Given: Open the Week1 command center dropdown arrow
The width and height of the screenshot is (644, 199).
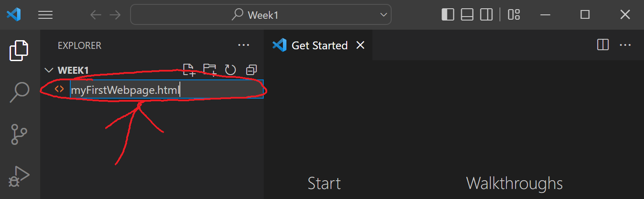Looking at the screenshot, I should click(384, 15).
